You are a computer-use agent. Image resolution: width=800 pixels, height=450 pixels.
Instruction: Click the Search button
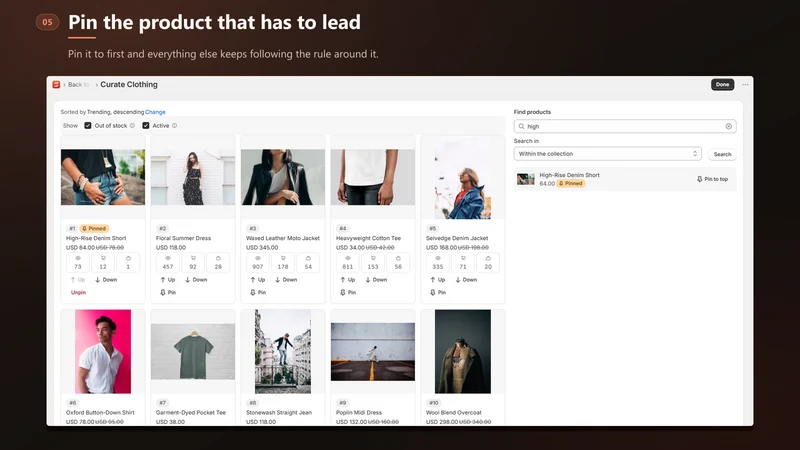tap(722, 154)
